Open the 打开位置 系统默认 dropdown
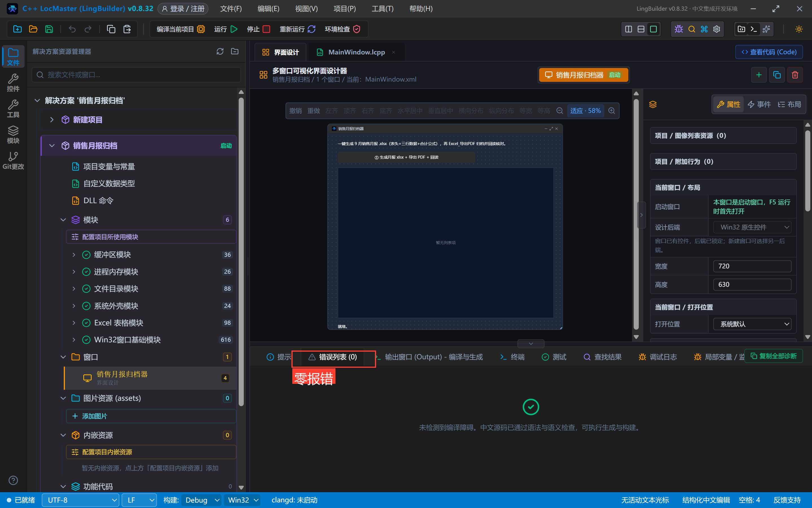This screenshot has width=812, height=508. coord(752,324)
